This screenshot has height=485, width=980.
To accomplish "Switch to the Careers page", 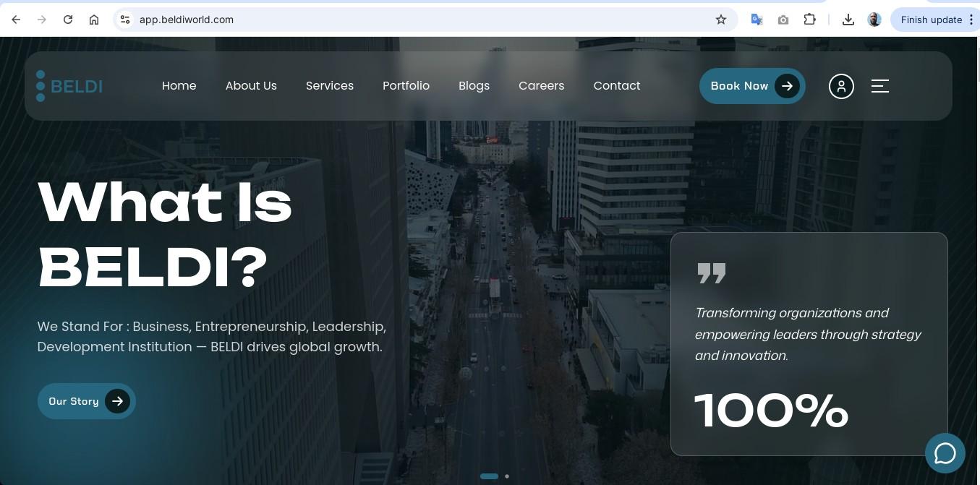I will coord(541,85).
